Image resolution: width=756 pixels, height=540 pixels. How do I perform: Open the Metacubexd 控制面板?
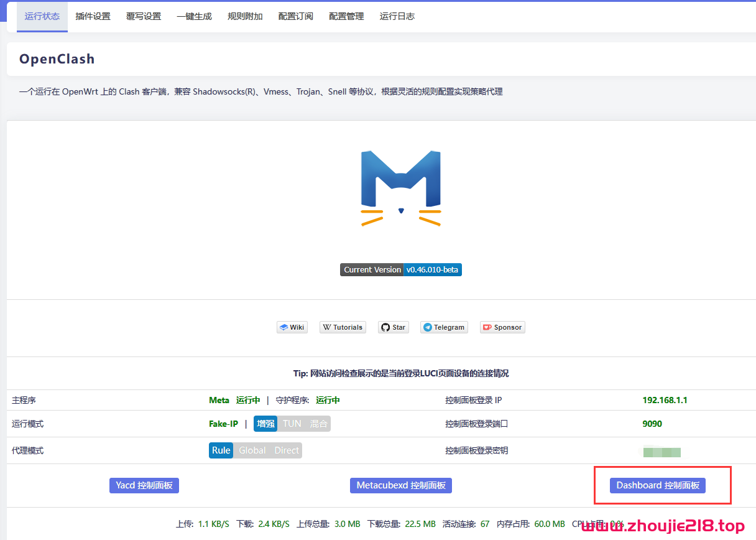pyautogui.click(x=400, y=485)
